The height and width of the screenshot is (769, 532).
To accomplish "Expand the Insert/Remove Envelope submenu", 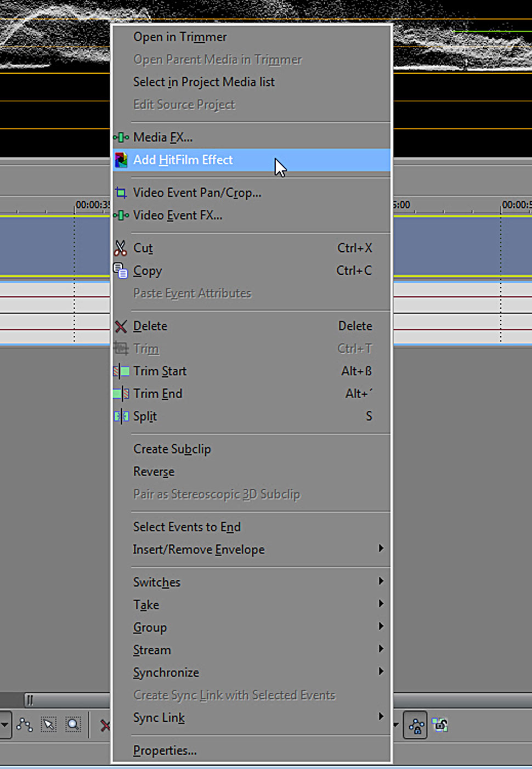I will (381, 549).
